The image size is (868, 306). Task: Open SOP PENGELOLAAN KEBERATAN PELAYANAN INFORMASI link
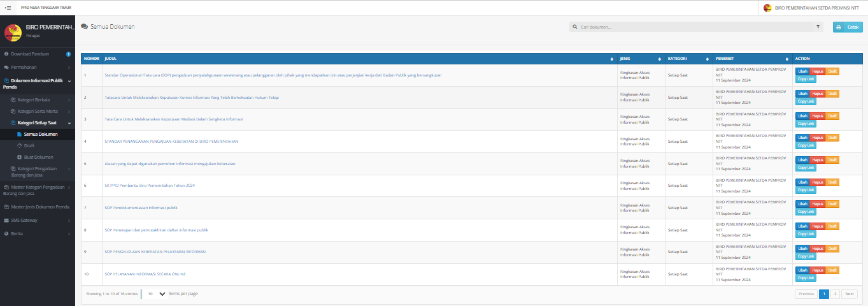tap(155, 252)
